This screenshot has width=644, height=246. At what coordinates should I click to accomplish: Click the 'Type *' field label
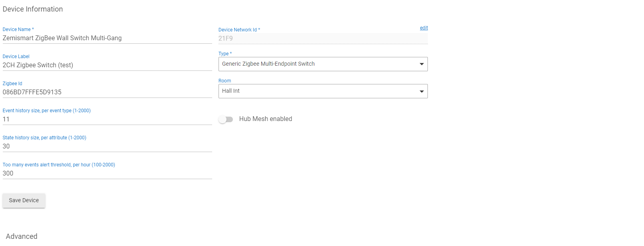tap(225, 54)
